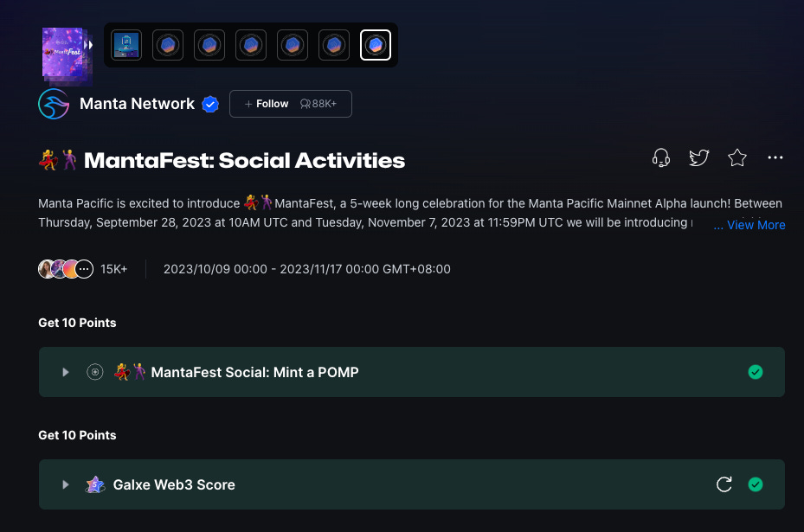Screen dimensions: 804x532
Task: Click Galxe Web3 Score green completion checkmark
Action: coord(756,484)
